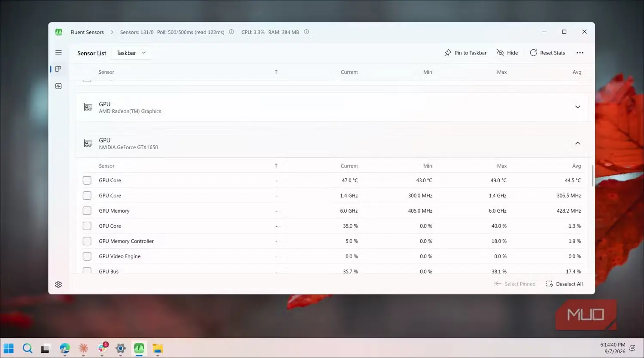Open the notification bell in the system tray
Viewport: 644px width, 358px height.
632,348
